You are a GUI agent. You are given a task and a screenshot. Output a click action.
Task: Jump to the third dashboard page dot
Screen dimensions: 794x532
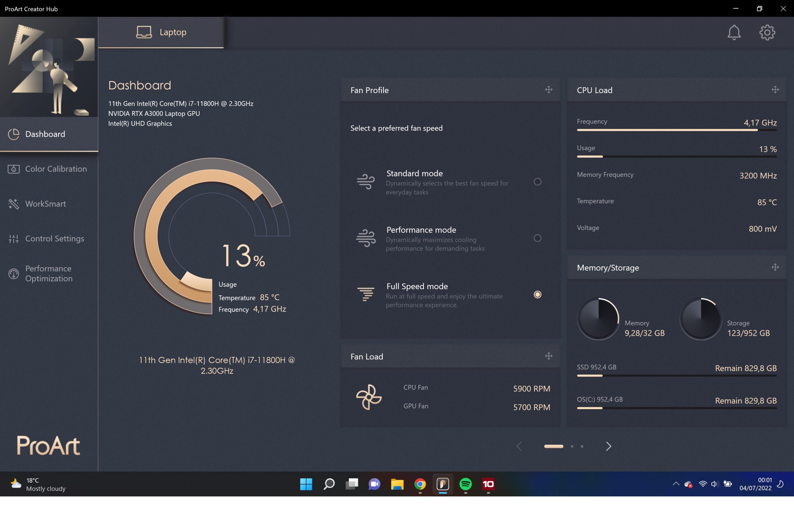point(582,446)
